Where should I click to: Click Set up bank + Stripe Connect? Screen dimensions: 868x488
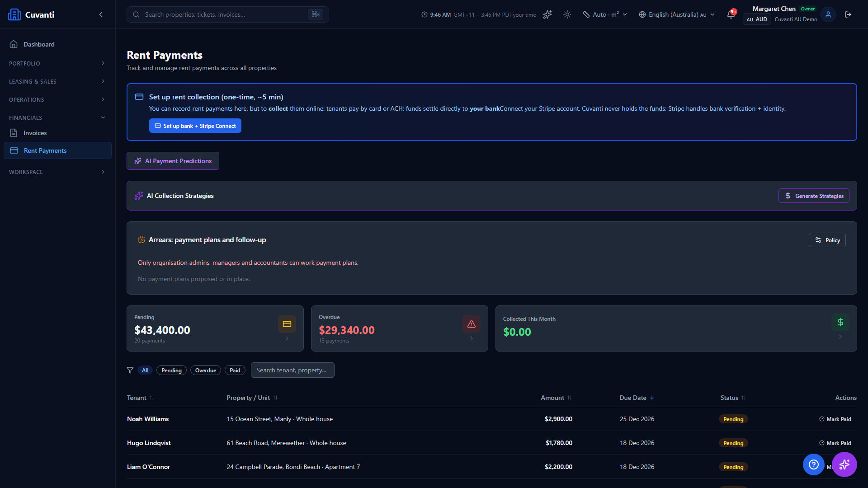[x=195, y=126]
